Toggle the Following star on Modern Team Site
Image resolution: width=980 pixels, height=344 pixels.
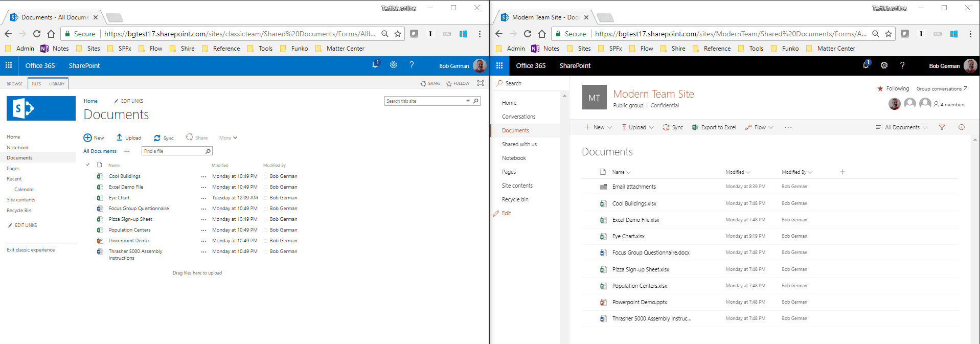pyautogui.click(x=880, y=88)
